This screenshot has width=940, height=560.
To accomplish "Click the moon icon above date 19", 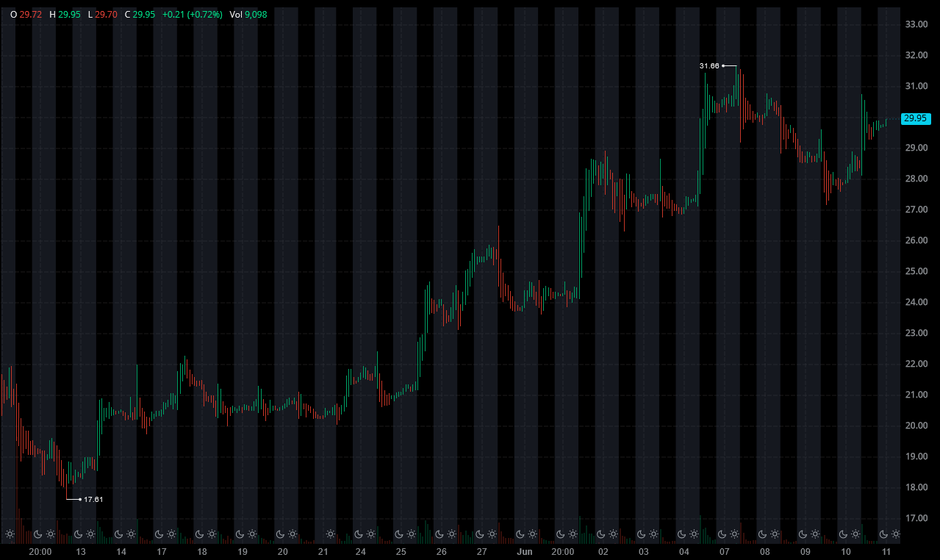I will [x=239, y=534].
